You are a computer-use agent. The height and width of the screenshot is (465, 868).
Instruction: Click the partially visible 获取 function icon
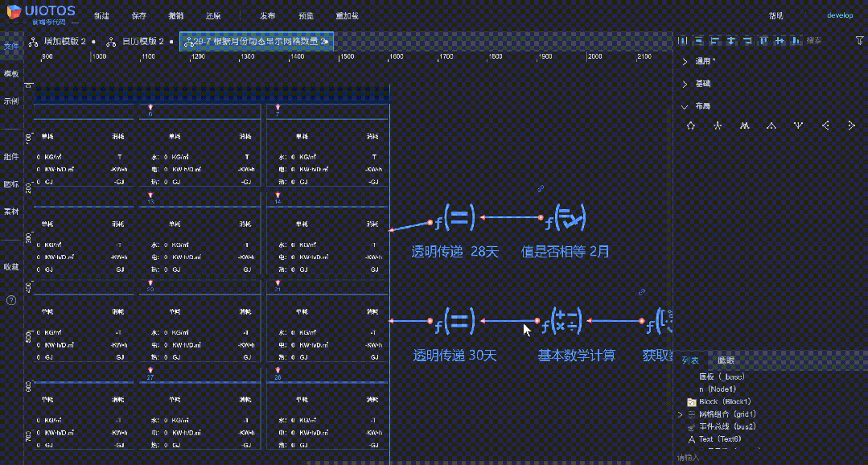[x=660, y=321]
